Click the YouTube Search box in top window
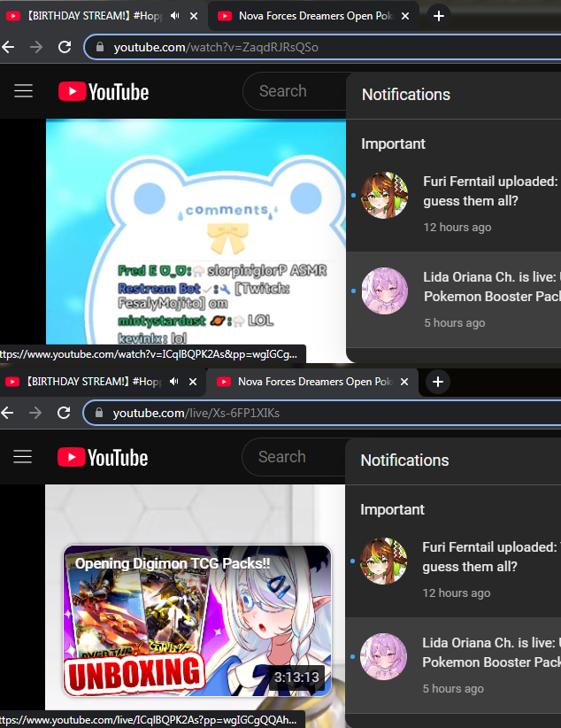 pyautogui.click(x=295, y=91)
